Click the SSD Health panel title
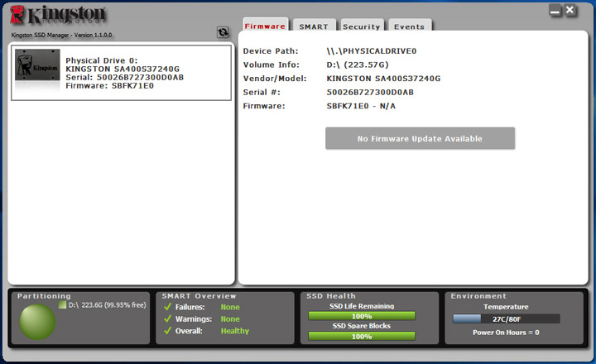The height and width of the screenshot is (364, 596). click(331, 296)
